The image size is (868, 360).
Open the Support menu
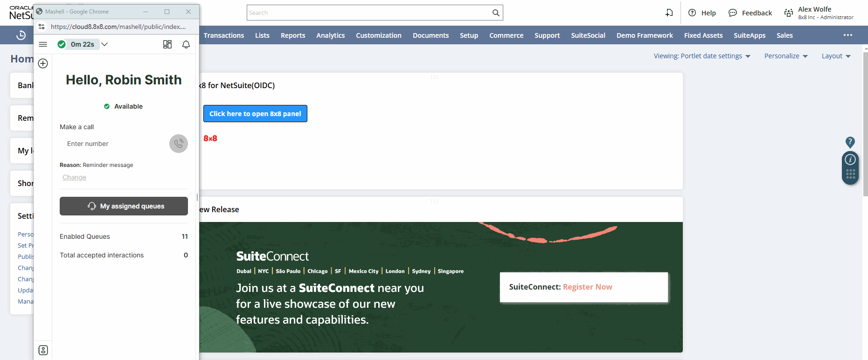click(x=547, y=35)
